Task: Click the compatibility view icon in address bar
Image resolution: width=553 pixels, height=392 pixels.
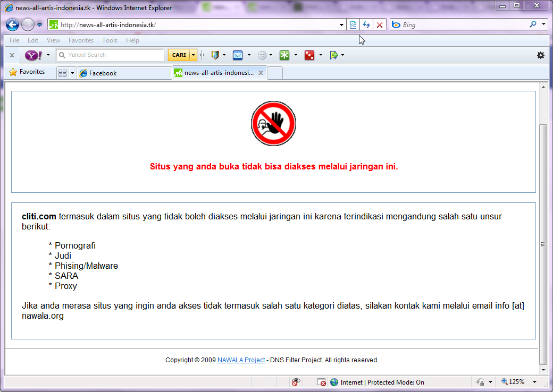Action: point(354,24)
